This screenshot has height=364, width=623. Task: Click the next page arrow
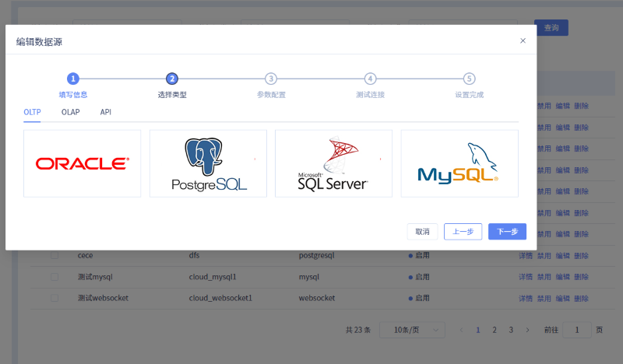pyautogui.click(x=528, y=330)
